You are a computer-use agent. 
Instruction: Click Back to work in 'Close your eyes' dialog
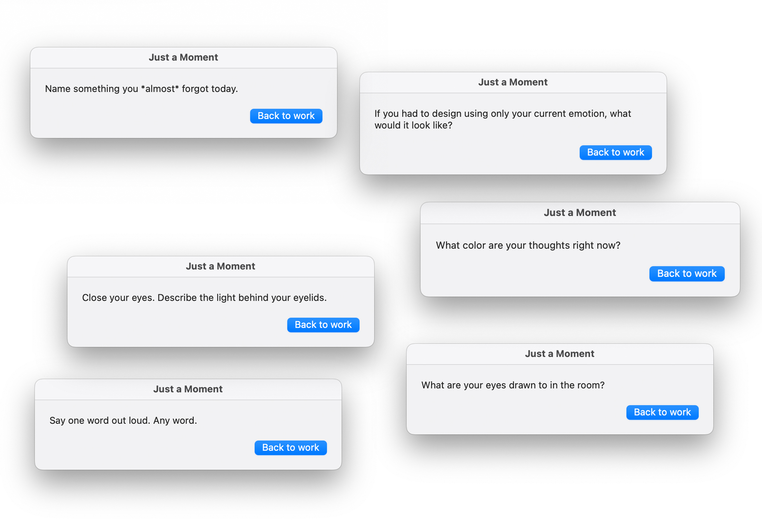pyautogui.click(x=323, y=325)
